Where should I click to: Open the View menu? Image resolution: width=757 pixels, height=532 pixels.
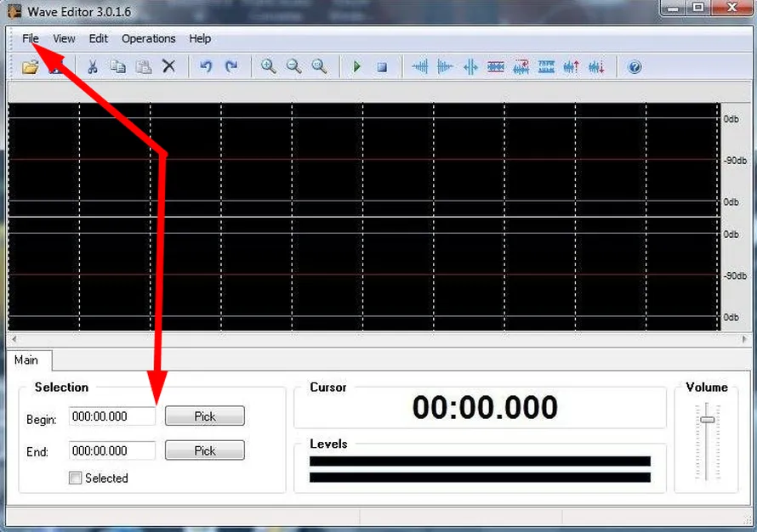[x=64, y=38]
